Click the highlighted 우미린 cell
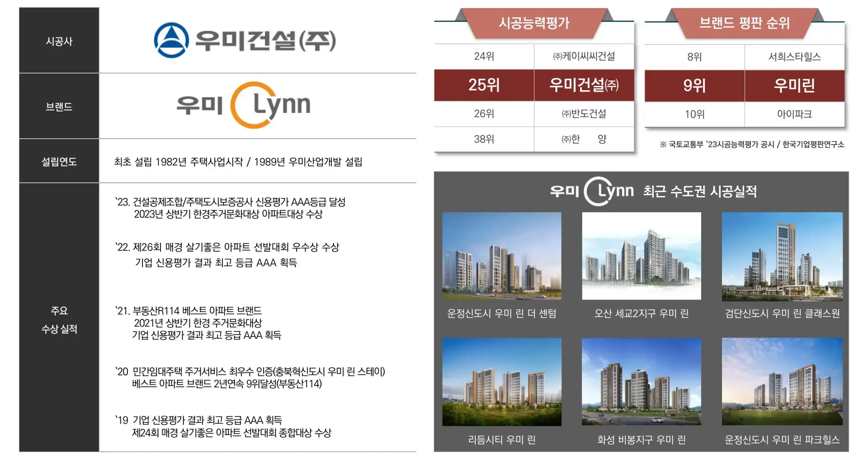This screenshot has height=459, width=868. (794, 85)
